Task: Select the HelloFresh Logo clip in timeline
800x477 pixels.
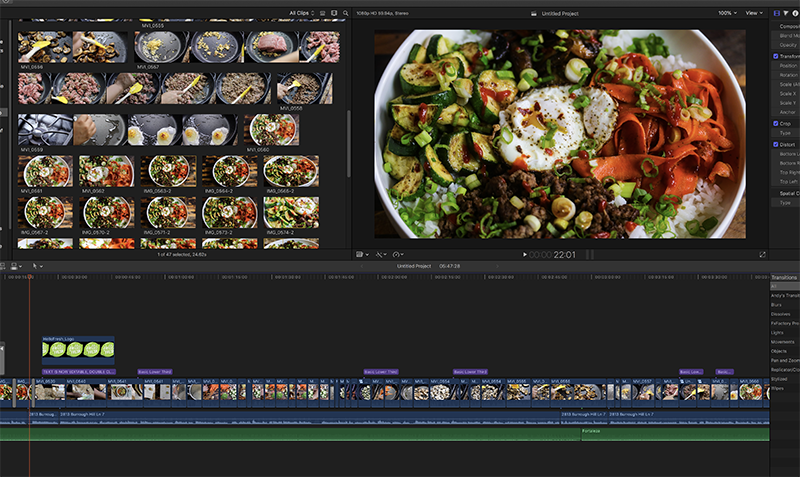Action: click(x=78, y=350)
